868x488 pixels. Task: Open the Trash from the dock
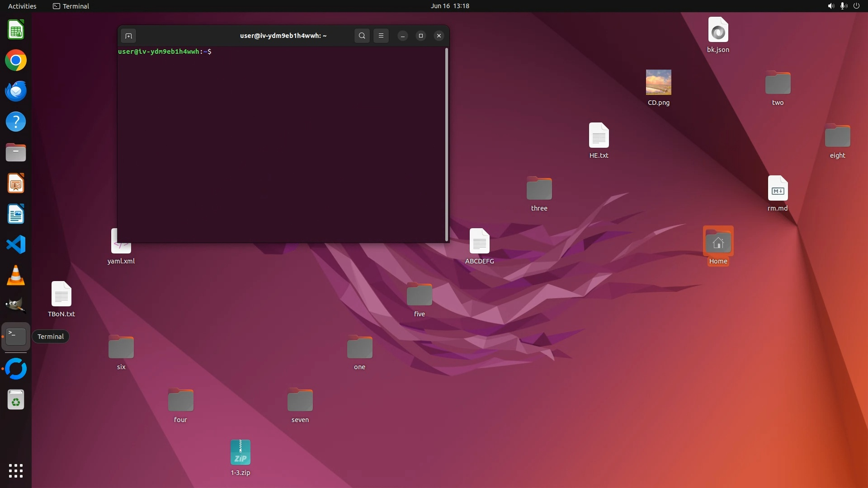(x=16, y=400)
